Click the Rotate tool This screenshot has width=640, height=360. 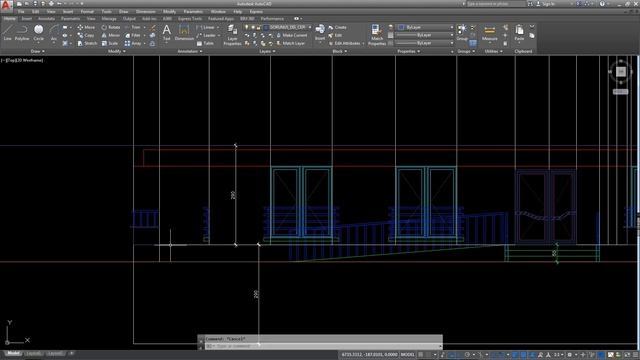[111, 27]
